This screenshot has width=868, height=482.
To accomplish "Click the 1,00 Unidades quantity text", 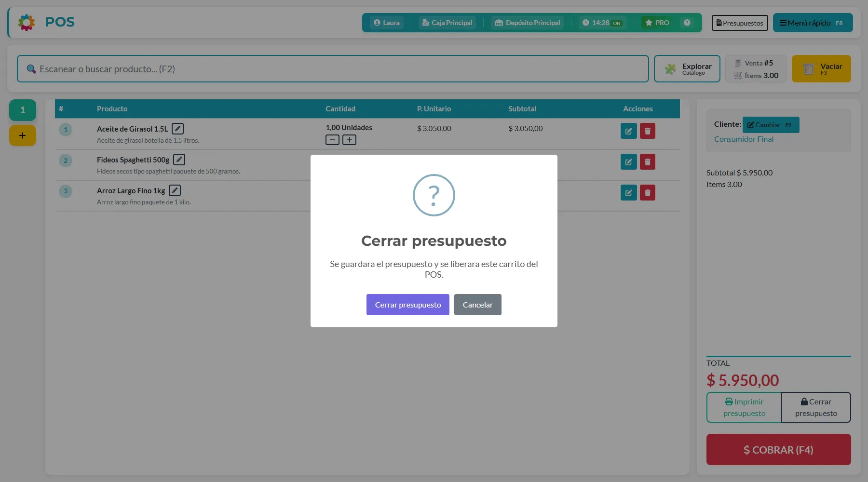I will click(349, 128).
